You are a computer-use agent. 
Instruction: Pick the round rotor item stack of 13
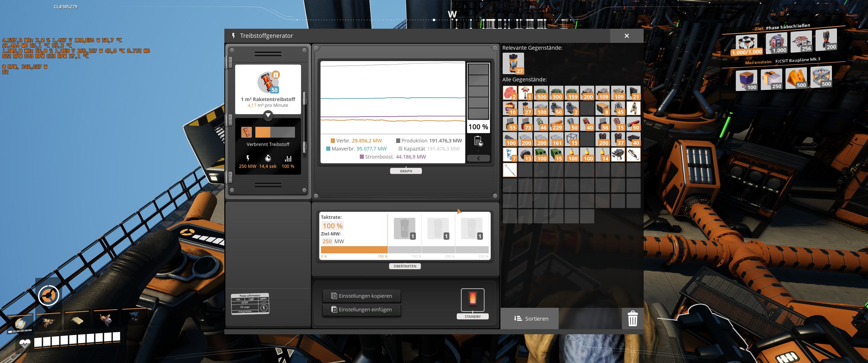(x=525, y=155)
